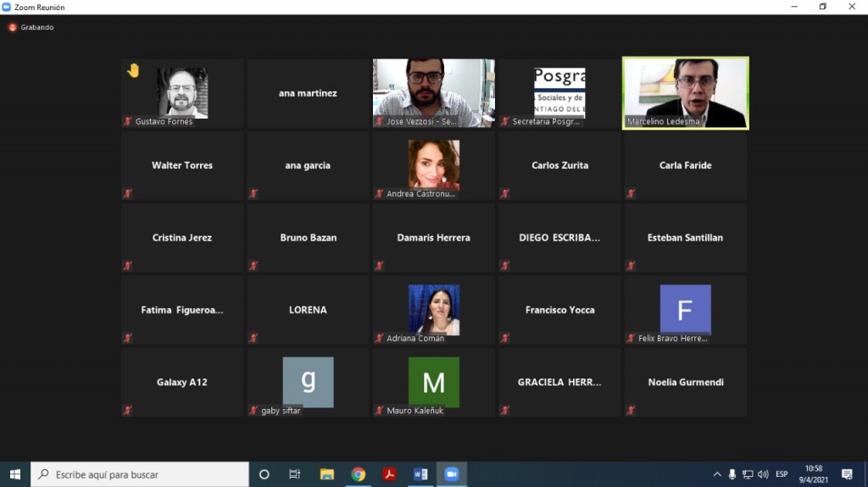This screenshot has width=868, height=487.
Task: Click muted mic icon on Fatima Figueroa tile
Action: click(x=128, y=338)
